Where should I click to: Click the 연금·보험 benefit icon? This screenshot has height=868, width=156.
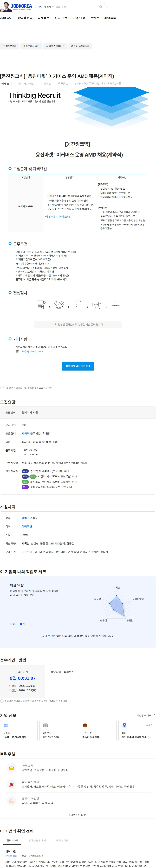click(11, 768)
